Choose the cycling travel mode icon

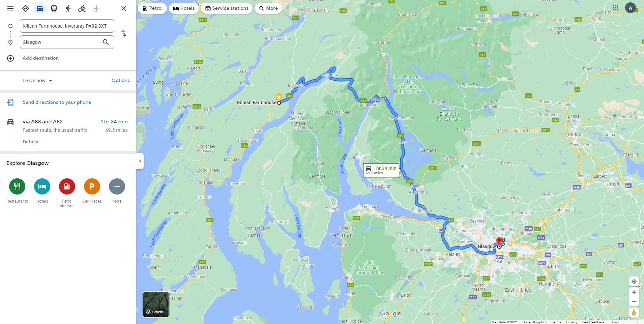[x=82, y=8]
